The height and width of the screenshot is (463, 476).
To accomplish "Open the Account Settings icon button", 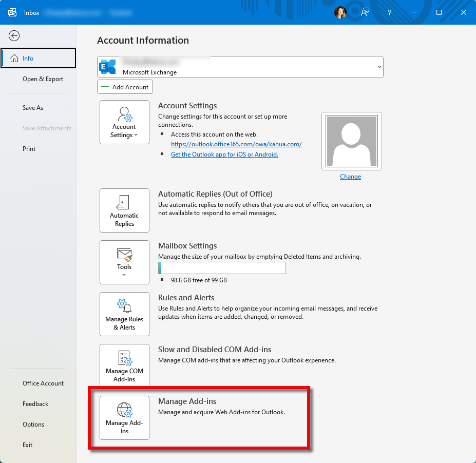I will click(x=124, y=122).
